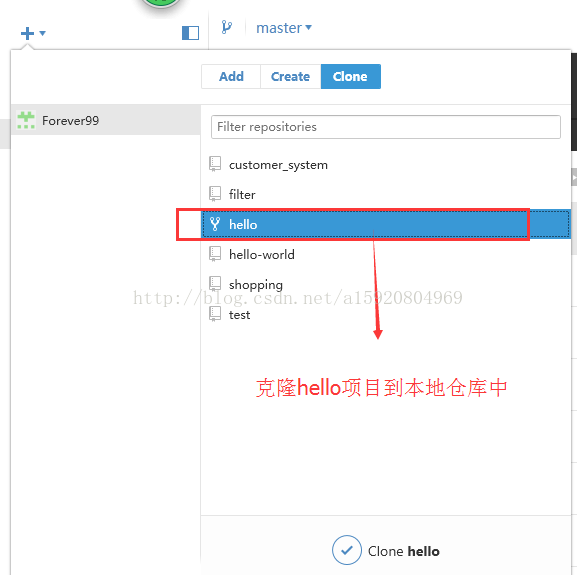Screen dimensions: 577x575
Task: Focus the Filter repositories field
Action: point(386,127)
